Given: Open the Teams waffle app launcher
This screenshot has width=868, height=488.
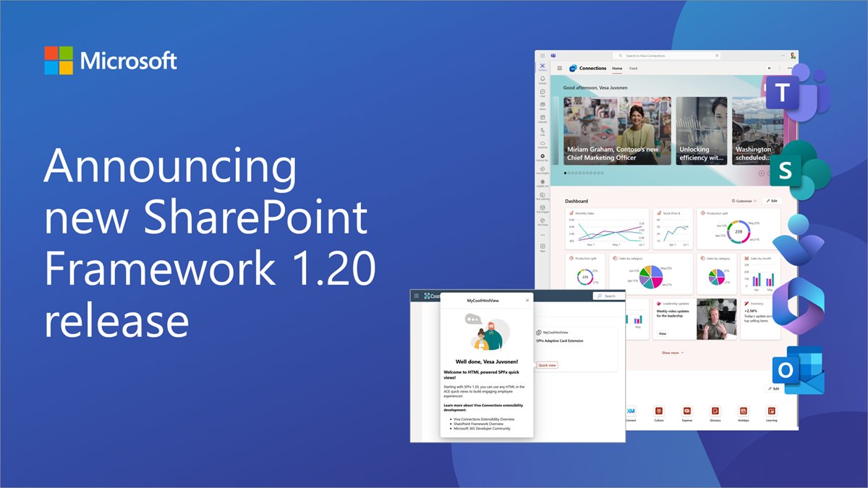Looking at the screenshot, I should (542, 56).
